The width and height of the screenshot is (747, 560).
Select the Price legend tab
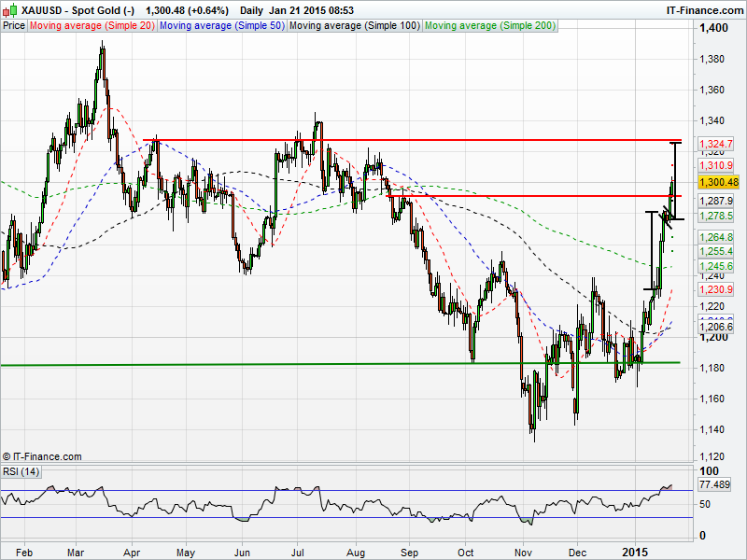click(14, 25)
